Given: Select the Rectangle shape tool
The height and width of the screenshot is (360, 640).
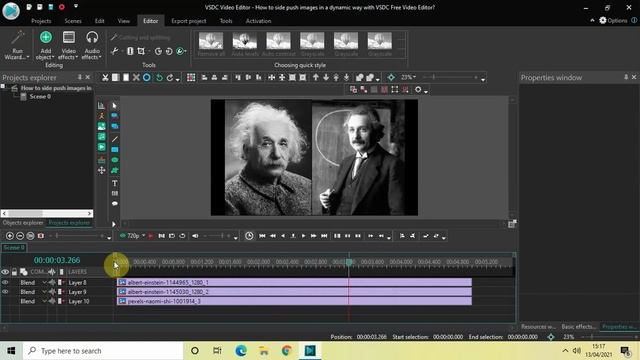Looking at the screenshot, I should (x=115, y=150).
